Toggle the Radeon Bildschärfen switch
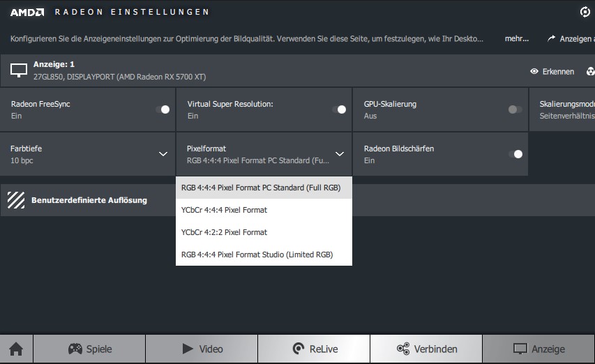The width and height of the screenshot is (595, 364). (515, 154)
